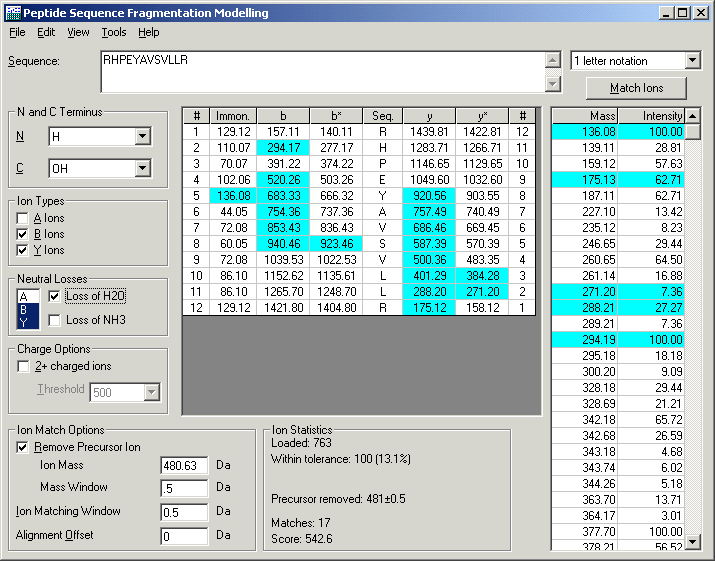Select the immonium cell 136.08
The width and height of the screenshot is (715, 561).
233,196
